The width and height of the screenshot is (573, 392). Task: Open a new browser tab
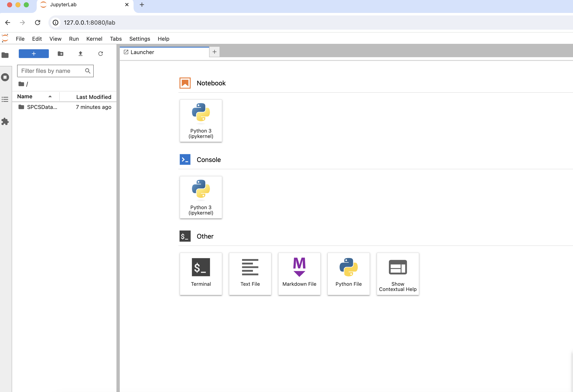coord(142,5)
